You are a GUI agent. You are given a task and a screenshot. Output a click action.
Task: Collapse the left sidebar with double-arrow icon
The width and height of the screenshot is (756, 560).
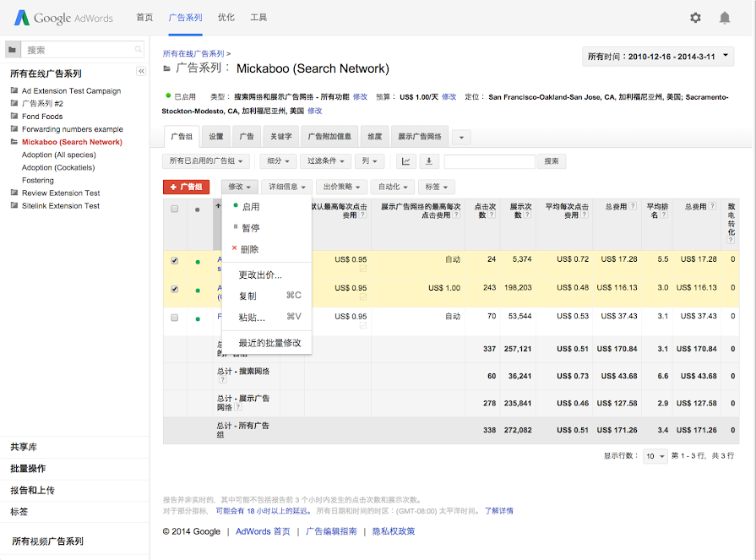(142, 73)
